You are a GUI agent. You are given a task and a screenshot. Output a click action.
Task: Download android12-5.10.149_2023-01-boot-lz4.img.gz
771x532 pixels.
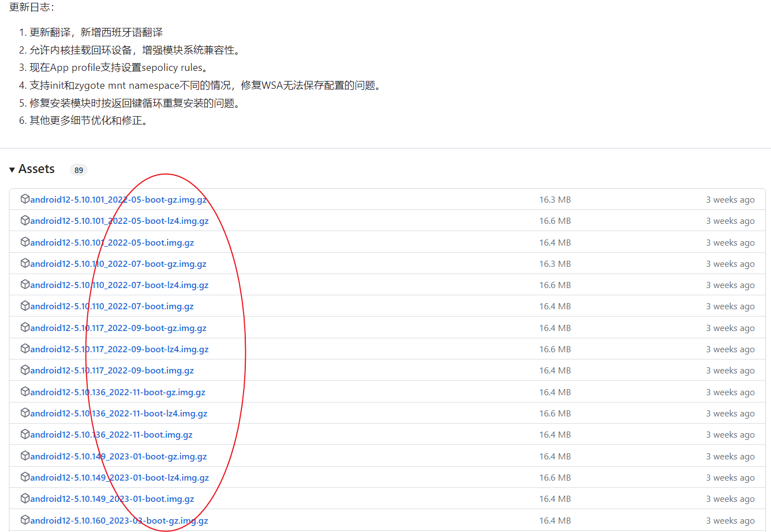[120, 478]
